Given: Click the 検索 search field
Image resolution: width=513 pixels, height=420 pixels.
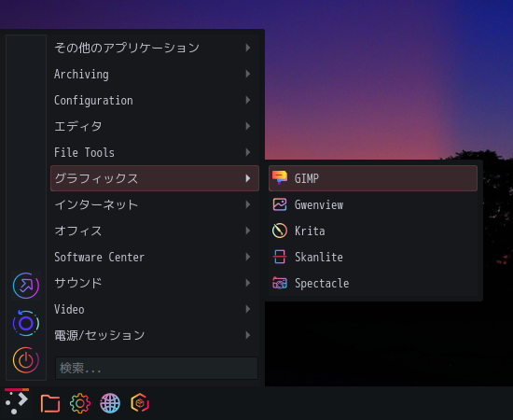Looking at the screenshot, I should point(157,369).
